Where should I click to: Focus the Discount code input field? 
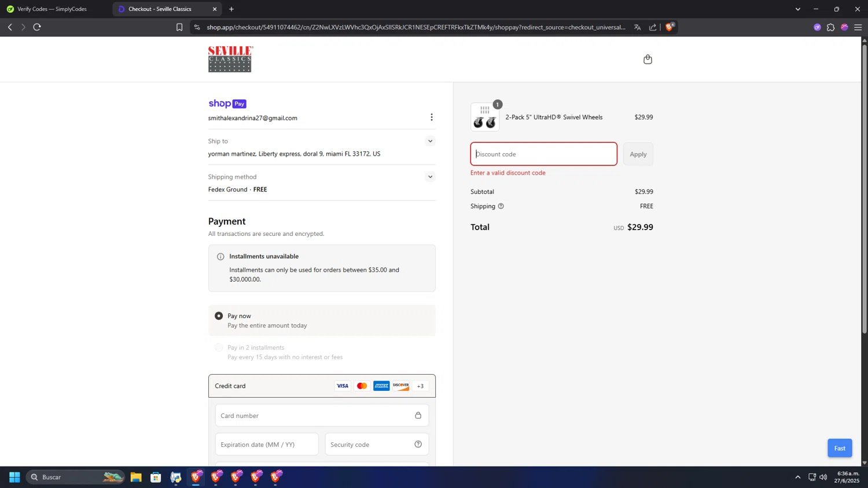coord(543,154)
